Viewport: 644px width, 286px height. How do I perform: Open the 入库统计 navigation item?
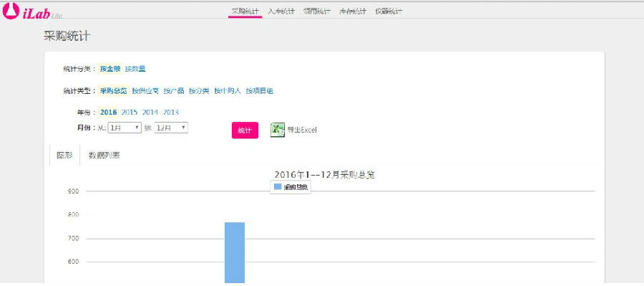click(x=281, y=11)
